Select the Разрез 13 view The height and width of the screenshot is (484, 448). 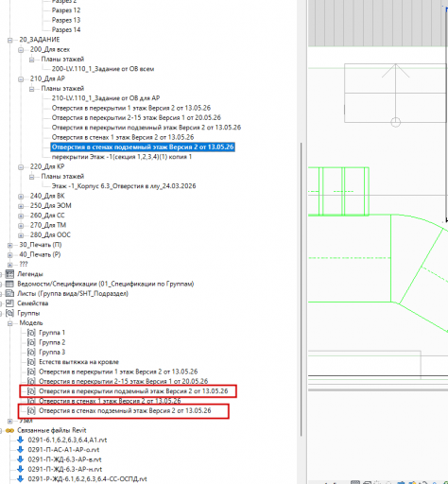pos(66,20)
